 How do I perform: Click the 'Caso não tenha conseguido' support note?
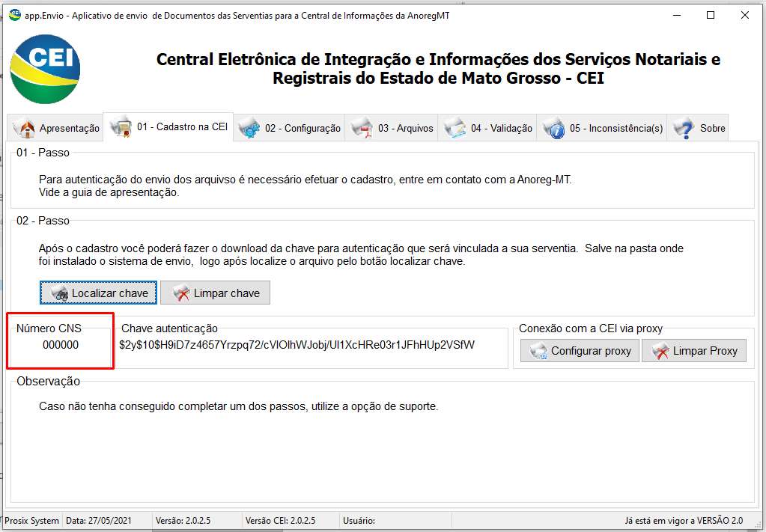point(239,406)
